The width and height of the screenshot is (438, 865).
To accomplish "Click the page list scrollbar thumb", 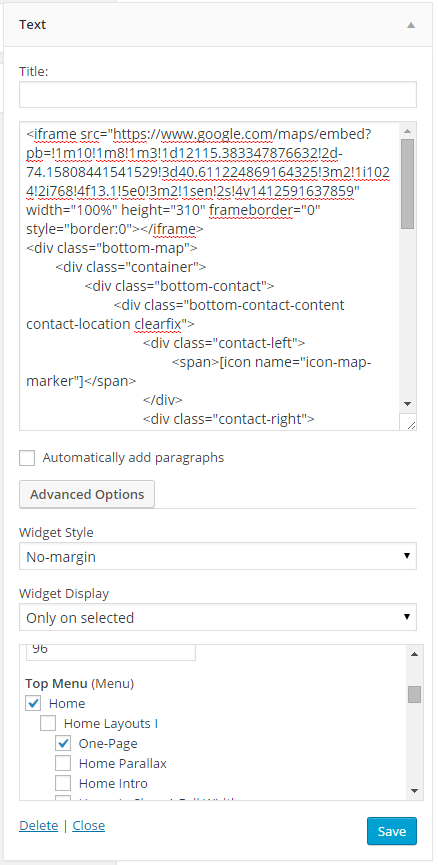I will tap(414, 694).
